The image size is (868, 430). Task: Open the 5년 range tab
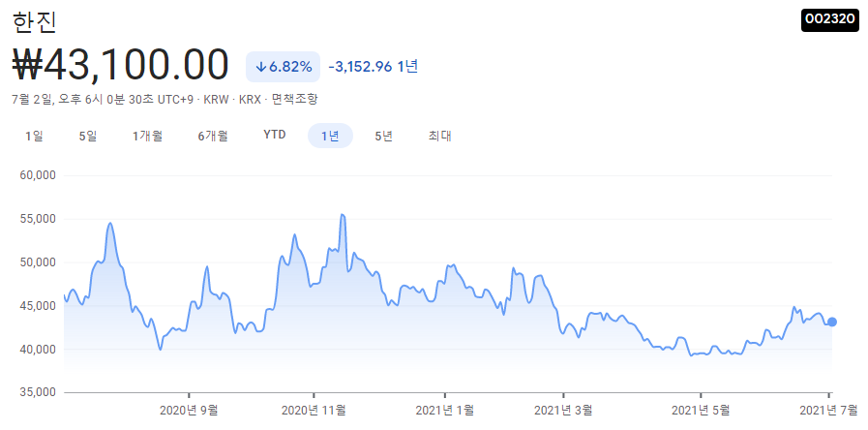point(383,136)
